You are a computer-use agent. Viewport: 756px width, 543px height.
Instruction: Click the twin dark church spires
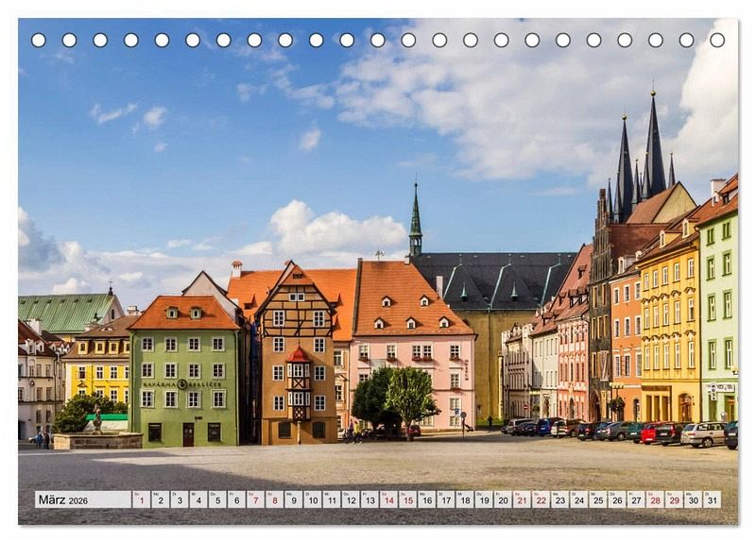(x=640, y=161)
